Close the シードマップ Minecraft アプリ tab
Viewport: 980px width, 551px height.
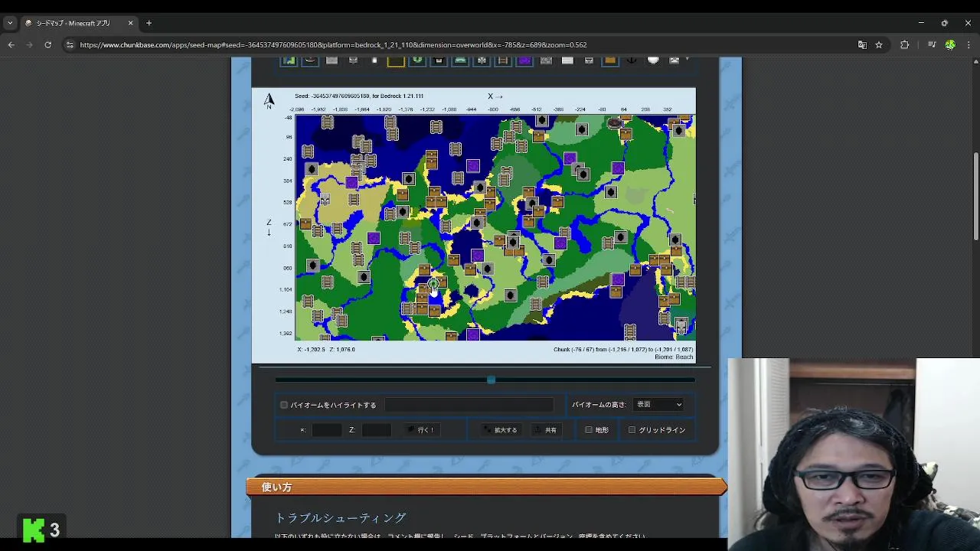130,23
